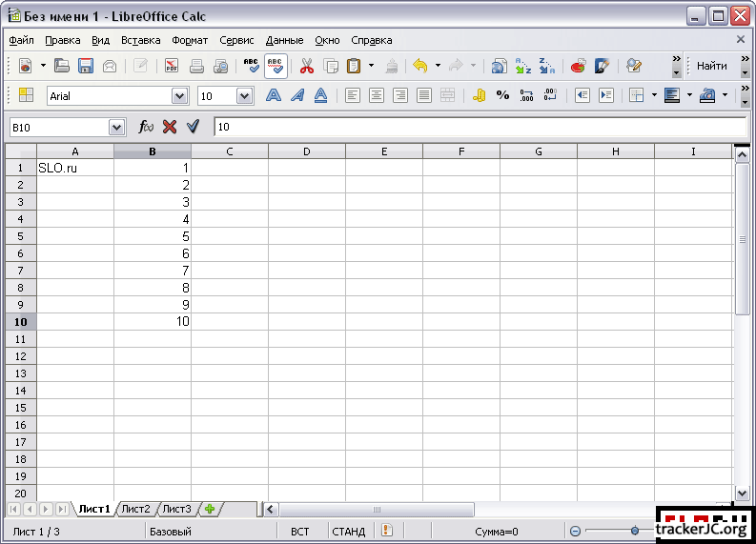
Task: Sort column in ascending order
Action: [x=523, y=66]
